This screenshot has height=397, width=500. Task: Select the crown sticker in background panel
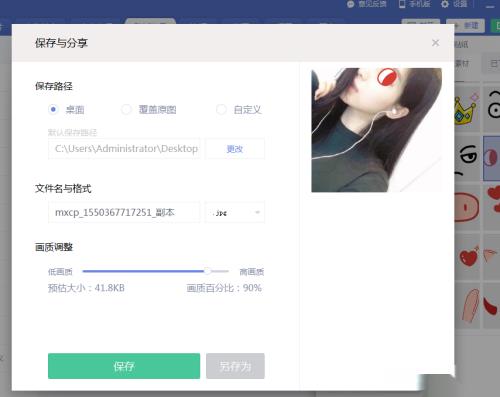tap(466, 109)
